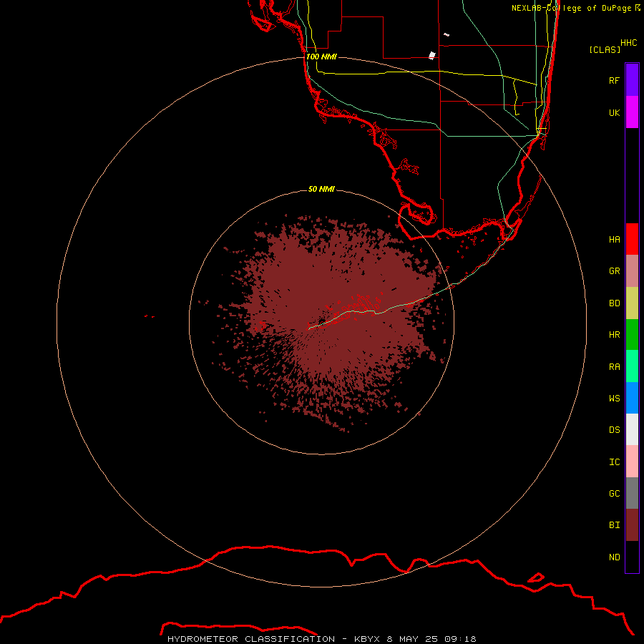Click the HYDROMETEOR CLASSIFICATION title text
The height and width of the screenshot is (644, 644).
point(251,639)
